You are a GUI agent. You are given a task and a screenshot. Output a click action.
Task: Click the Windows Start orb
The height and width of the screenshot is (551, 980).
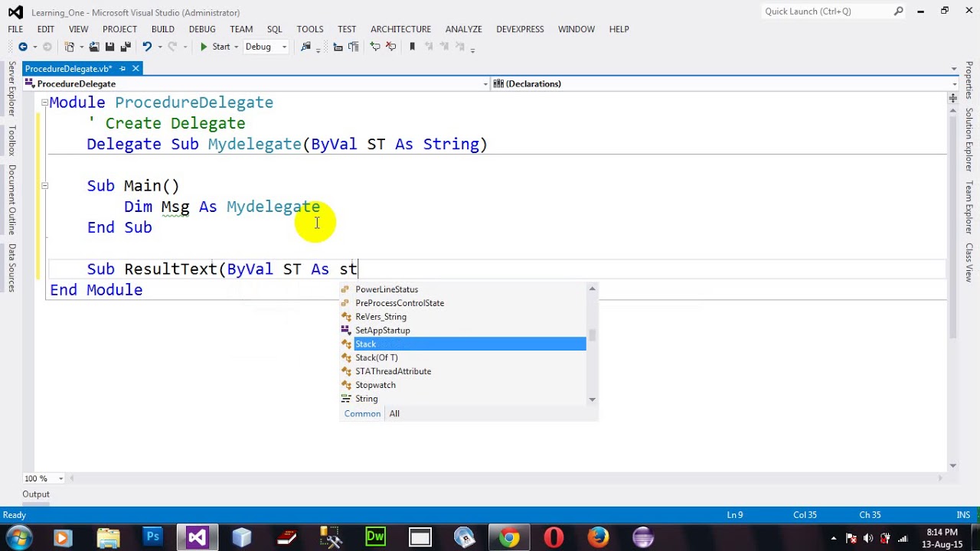[x=19, y=537]
